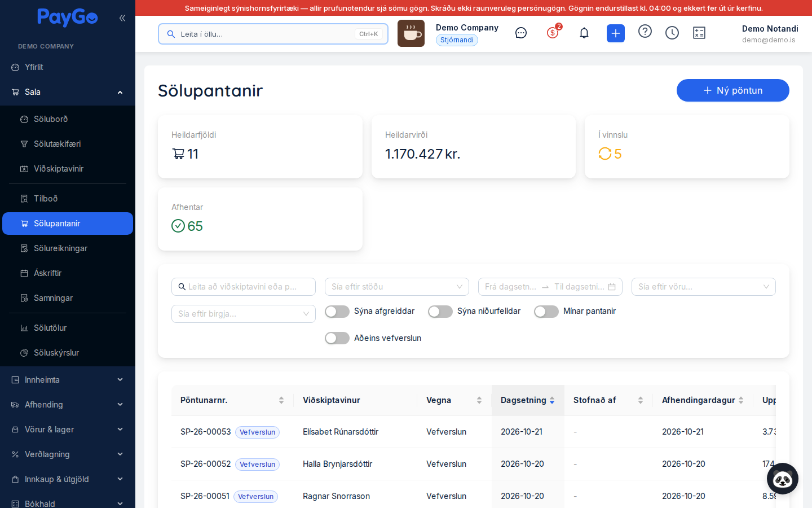Open the panda chat assistant

coord(783,479)
